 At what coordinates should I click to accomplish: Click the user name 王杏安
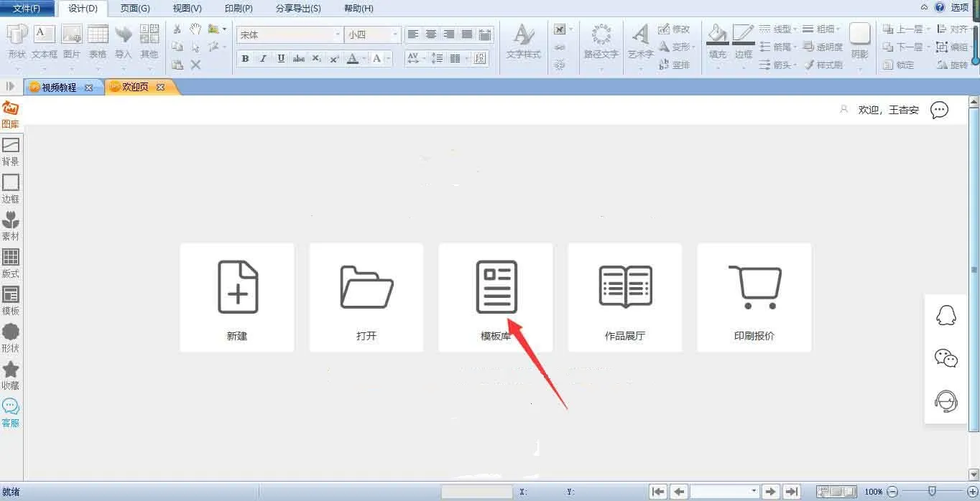(x=904, y=110)
